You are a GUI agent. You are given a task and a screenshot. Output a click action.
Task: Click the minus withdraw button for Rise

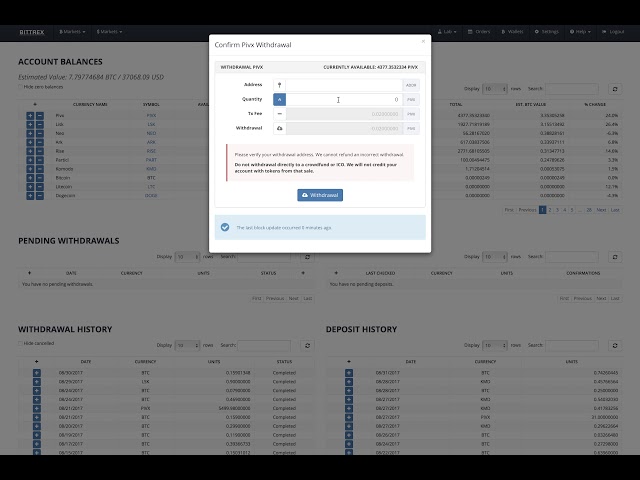(40, 151)
